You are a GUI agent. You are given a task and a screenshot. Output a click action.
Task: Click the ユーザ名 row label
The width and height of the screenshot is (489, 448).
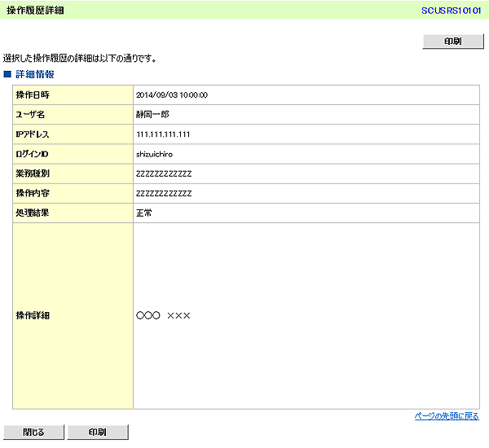click(30, 114)
